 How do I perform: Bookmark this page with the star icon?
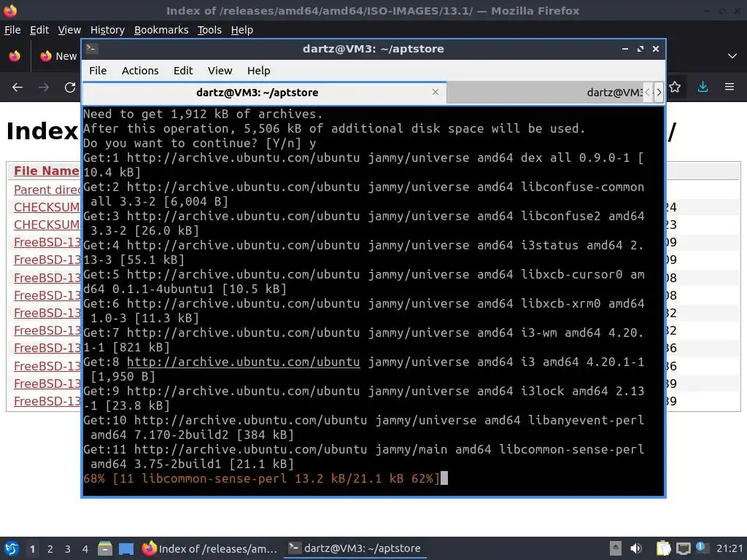[x=675, y=87]
